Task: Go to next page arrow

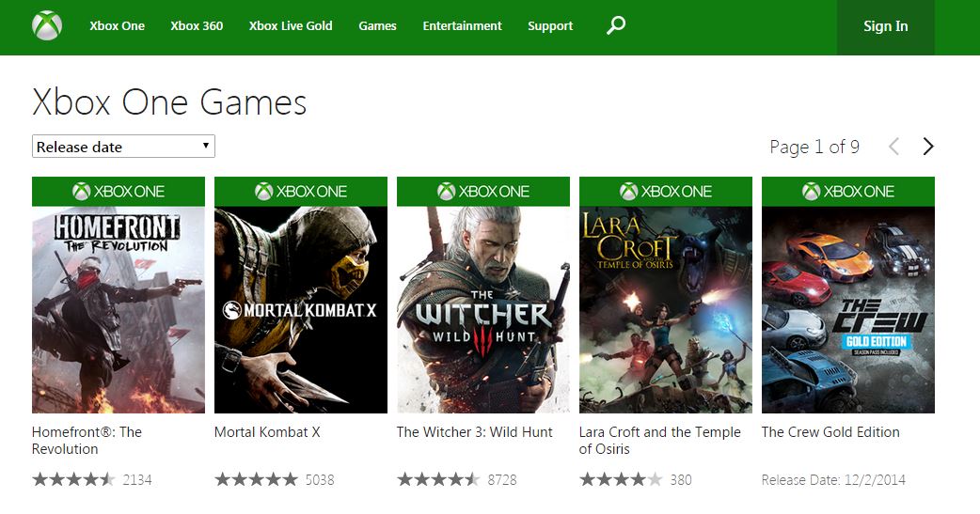Action: pos(928,147)
